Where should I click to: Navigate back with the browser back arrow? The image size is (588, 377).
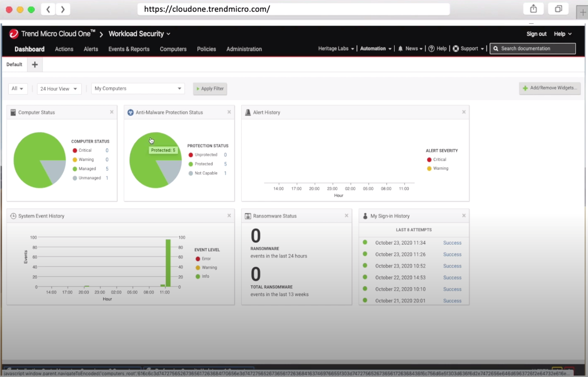click(x=48, y=9)
